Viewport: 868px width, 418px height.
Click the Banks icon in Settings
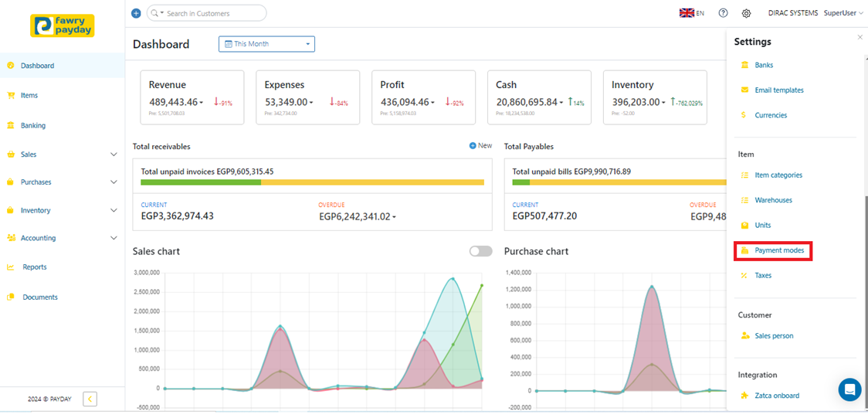[x=744, y=65]
